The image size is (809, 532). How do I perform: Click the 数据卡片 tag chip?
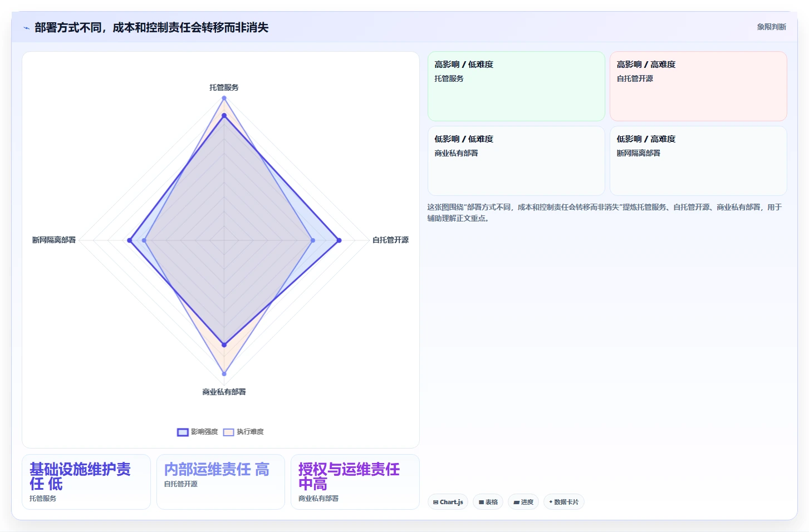pyautogui.click(x=563, y=502)
